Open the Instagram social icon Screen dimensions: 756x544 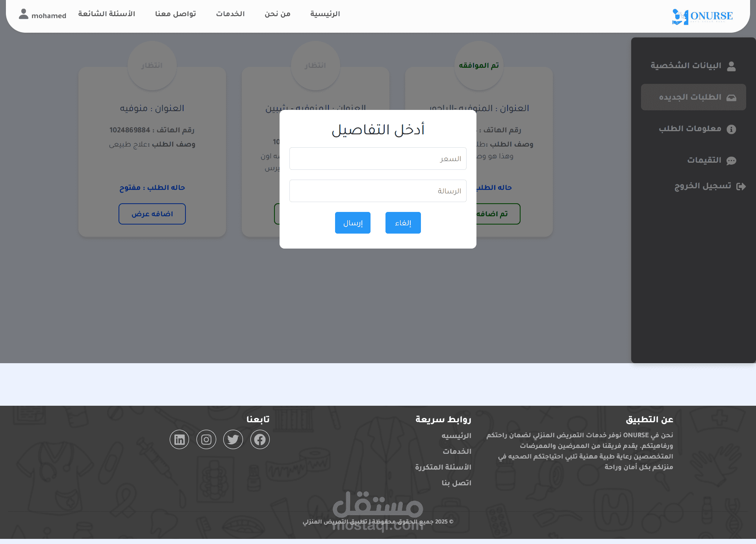coord(206,440)
